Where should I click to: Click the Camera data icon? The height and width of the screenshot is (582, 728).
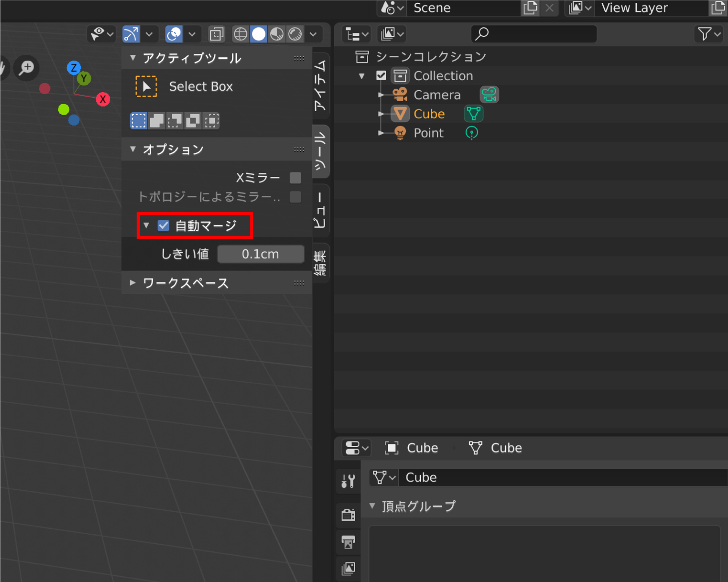point(489,95)
